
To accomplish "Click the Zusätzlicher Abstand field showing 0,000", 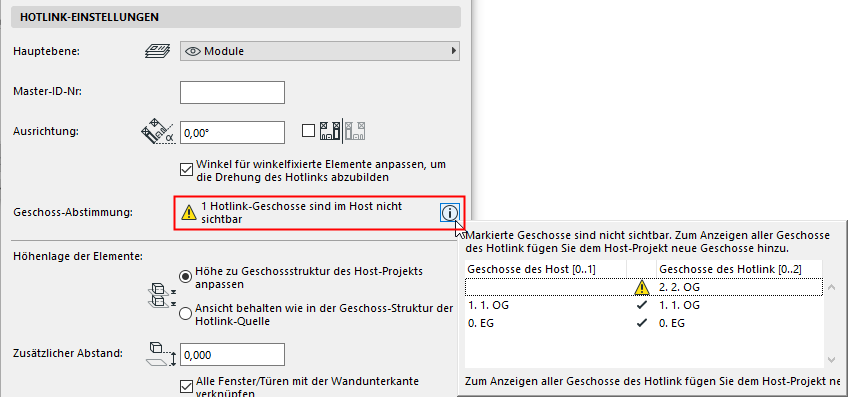I will [233, 355].
